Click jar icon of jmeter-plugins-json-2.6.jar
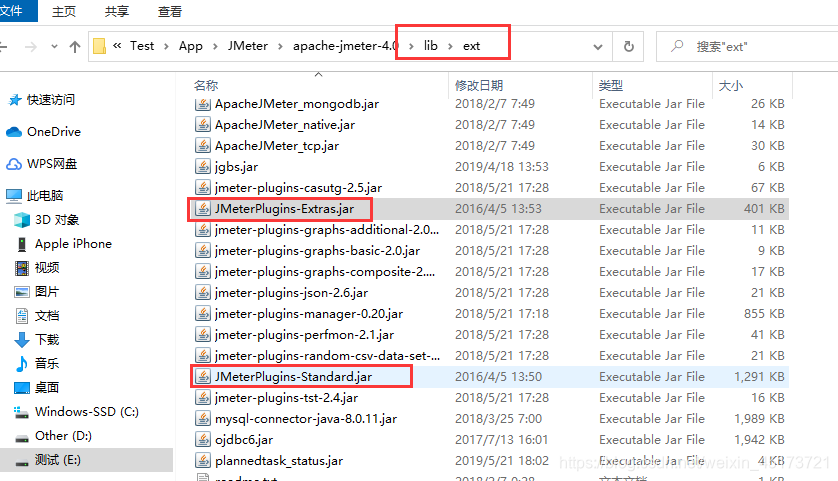 pos(203,292)
